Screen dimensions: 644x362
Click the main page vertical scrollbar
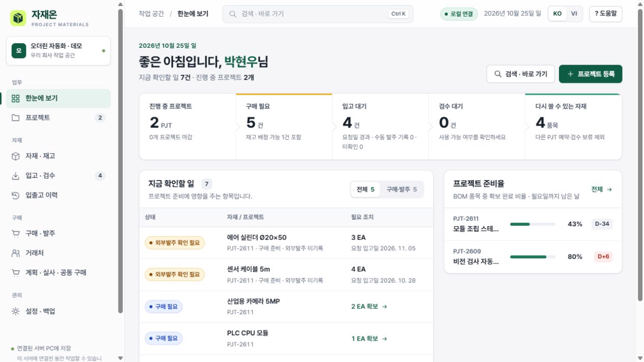pyautogui.click(x=640, y=154)
